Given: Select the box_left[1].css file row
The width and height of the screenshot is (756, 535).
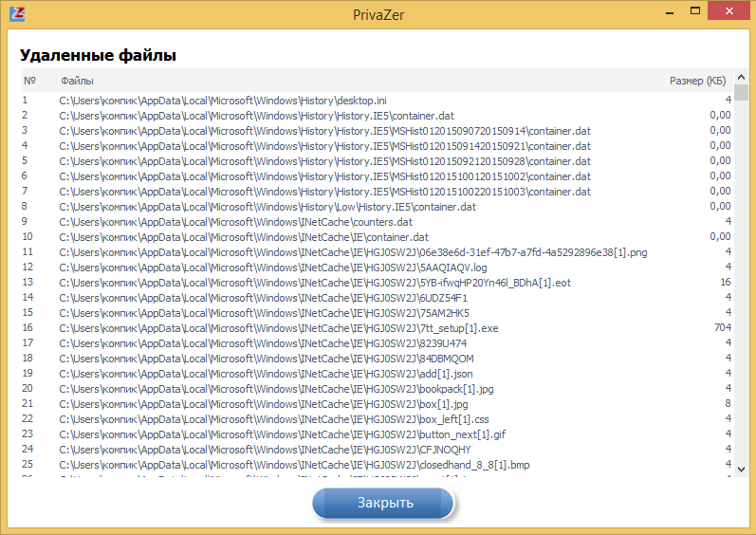Looking at the screenshot, I should point(377,419).
